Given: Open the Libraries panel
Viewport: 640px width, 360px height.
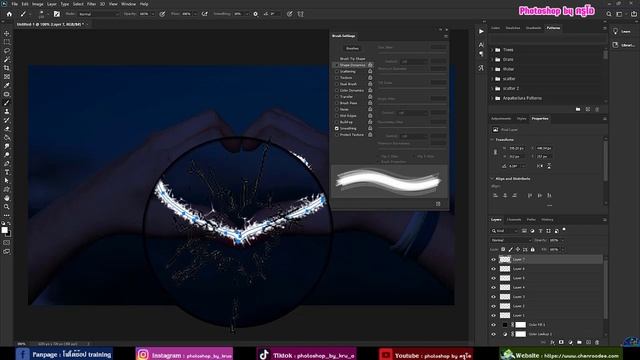Looking at the screenshot, I should pos(624,45).
